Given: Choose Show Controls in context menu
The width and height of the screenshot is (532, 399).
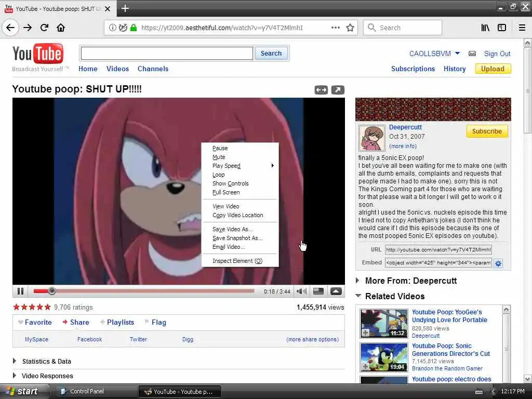Looking at the screenshot, I should tap(240, 183).
